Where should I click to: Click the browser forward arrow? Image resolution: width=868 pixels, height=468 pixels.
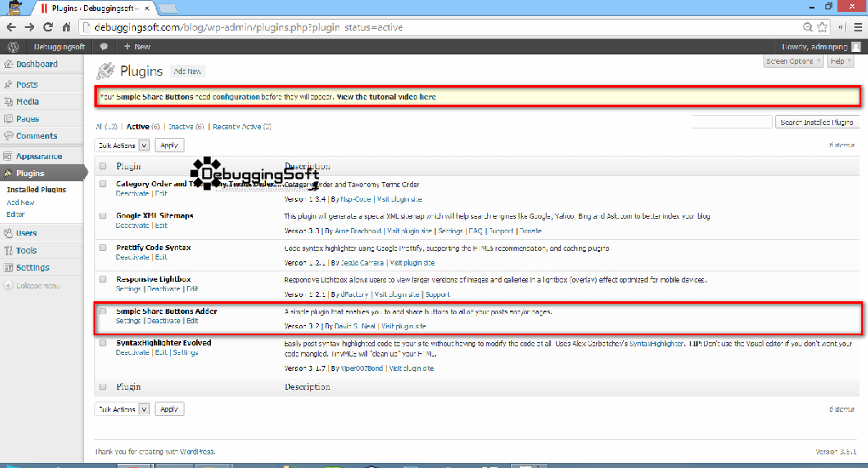tap(30, 27)
